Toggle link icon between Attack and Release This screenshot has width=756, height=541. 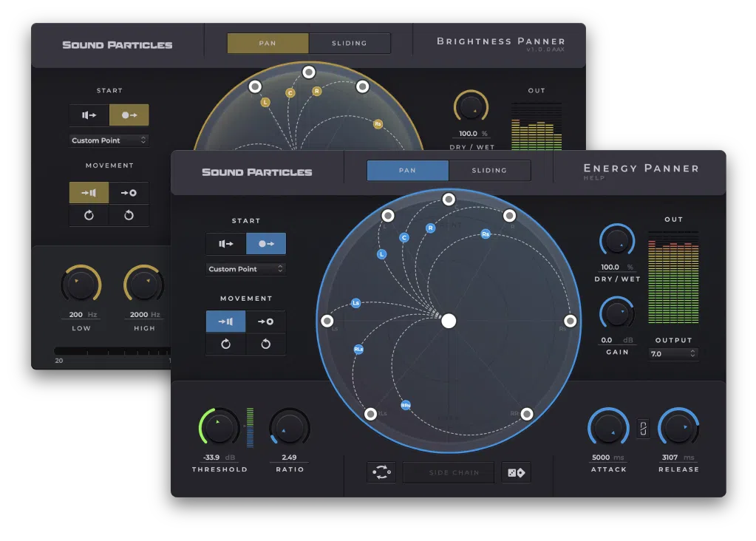[643, 429]
